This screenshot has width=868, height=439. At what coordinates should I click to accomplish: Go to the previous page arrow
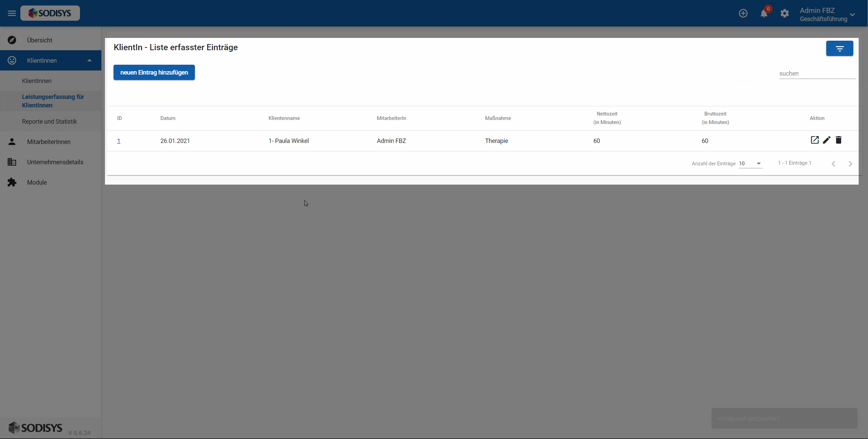pyautogui.click(x=833, y=164)
